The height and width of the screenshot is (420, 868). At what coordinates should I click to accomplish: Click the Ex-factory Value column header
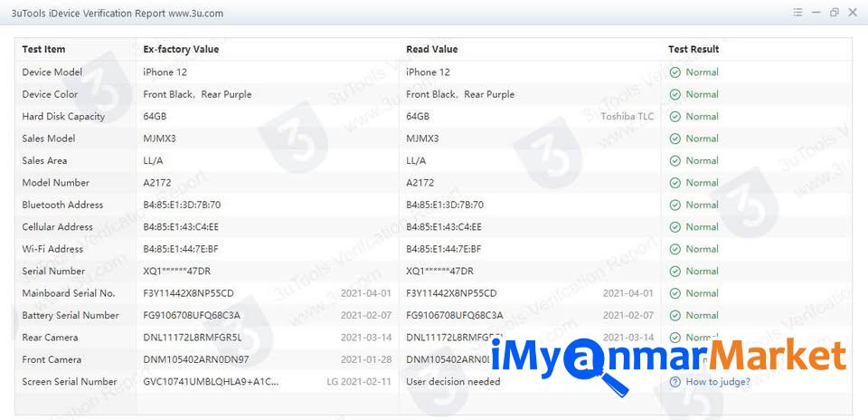point(181,49)
